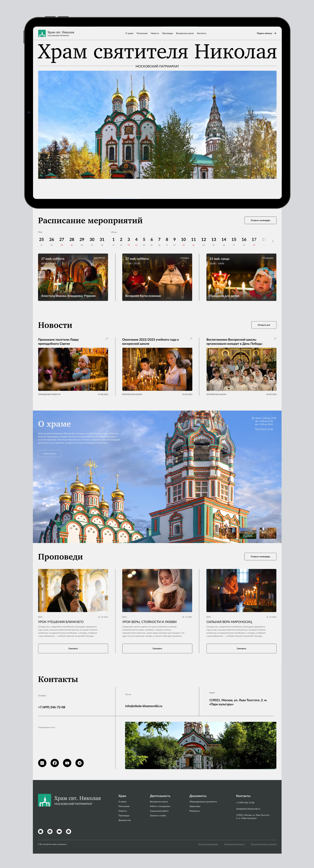This screenshot has width=314, height=868.
Task: Open Telegram icon in Контакты section
Action: pos(80,763)
